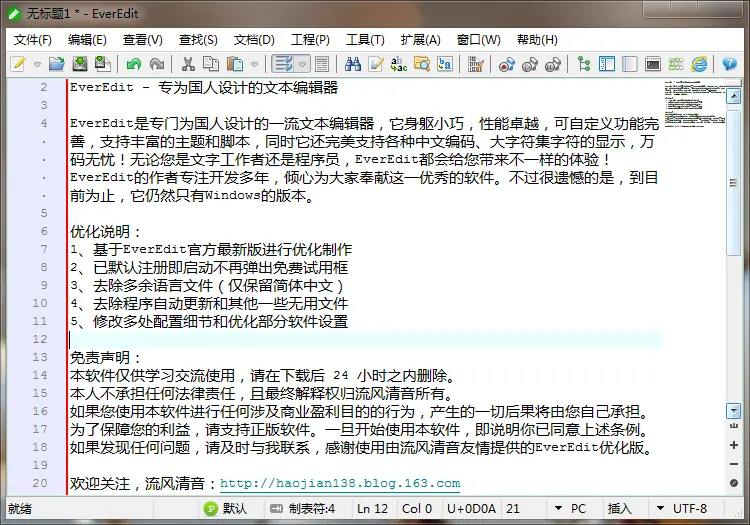Viewport: 750px width, 525px height.
Task: Open the 扩展(A) menu
Action: tap(420, 40)
